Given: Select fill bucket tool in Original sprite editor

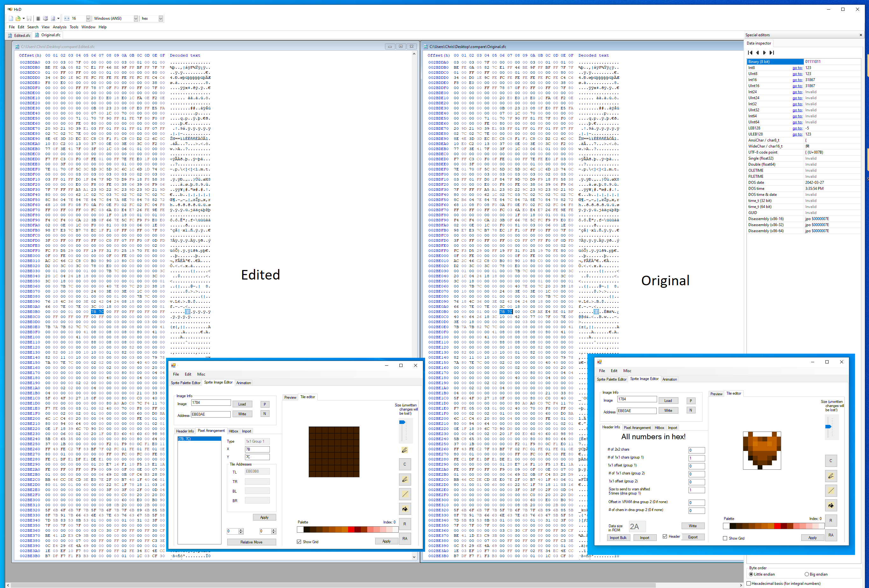Looking at the screenshot, I should click(x=830, y=505).
